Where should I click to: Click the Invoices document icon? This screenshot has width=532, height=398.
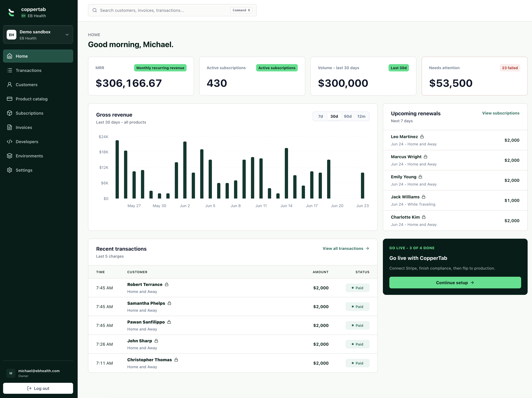[x=10, y=127]
